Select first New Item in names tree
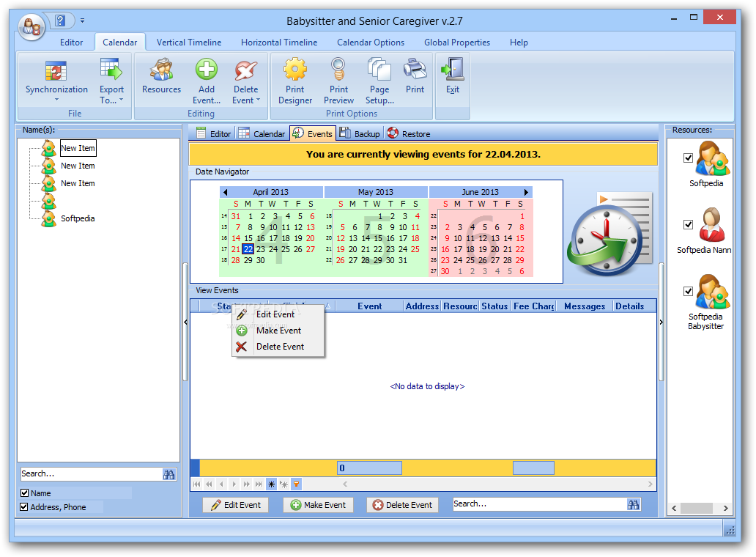 coord(78,148)
